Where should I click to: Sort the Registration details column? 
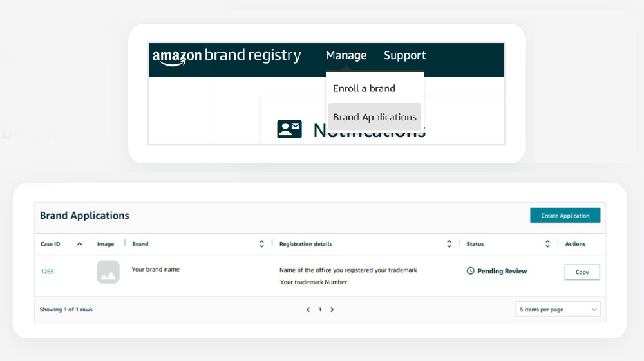[449, 244]
